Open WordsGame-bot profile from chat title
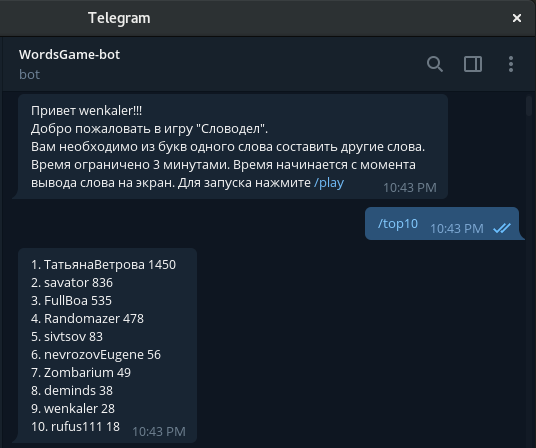The height and width of the screenshot is (448, 536). click(69, 55)
